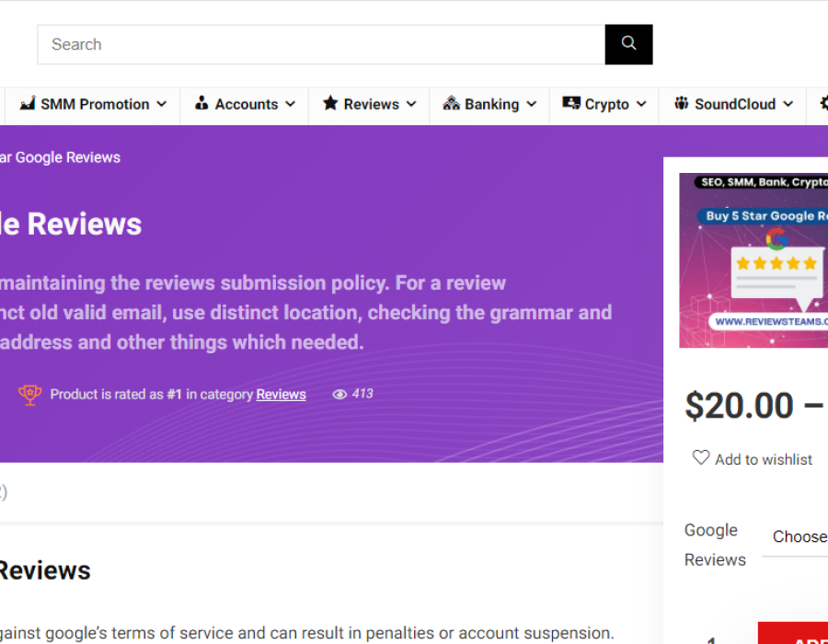Click the Banking building icon
This screenshot has height=644, width=828.
(451, 104)
